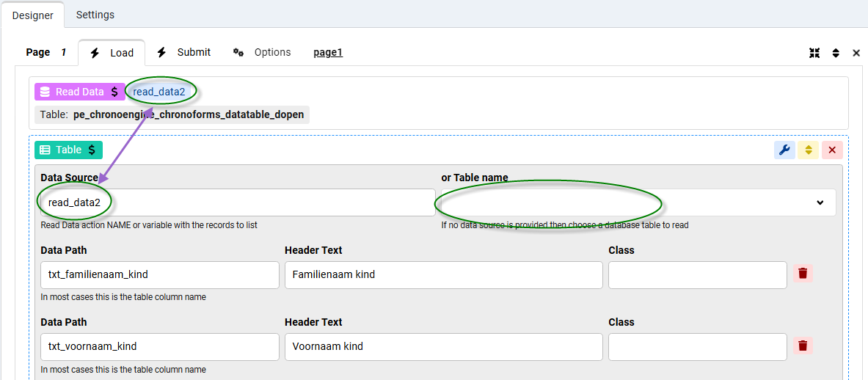The height and width of the screenshot is (380, 868).
Task: Delete the Familienaam kind column row
Action: pos(803,273)
